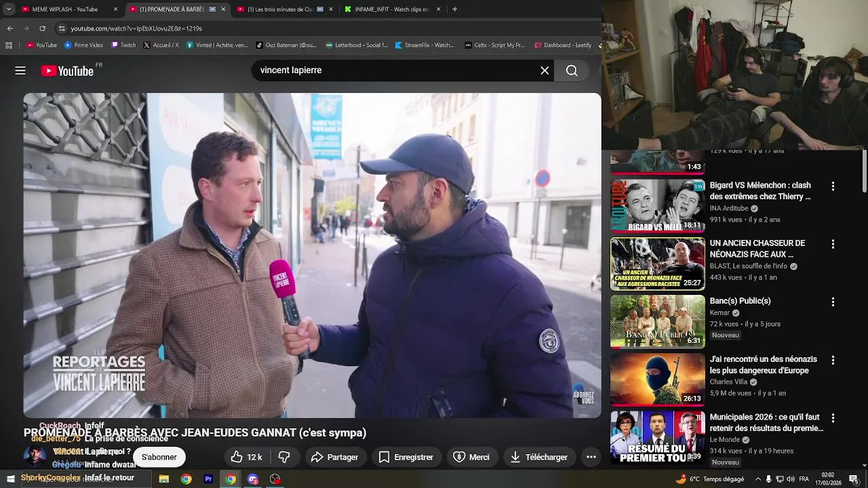Open a new browser tab with plus

click(454, 9)
